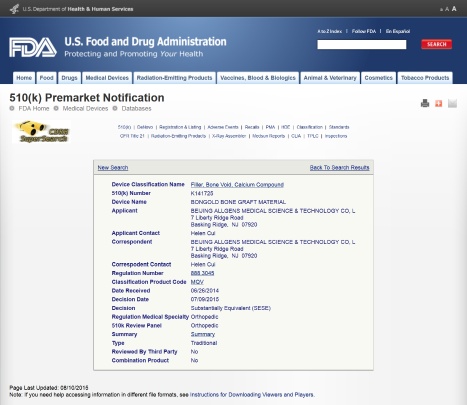Open the Drugs tab

(69, 78)
